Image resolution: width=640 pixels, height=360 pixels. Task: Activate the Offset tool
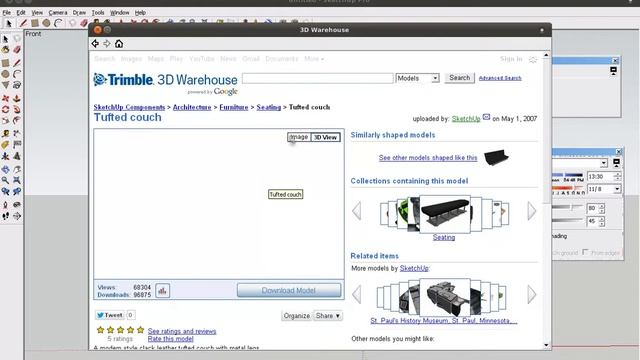pyautogui.click(x=17, y=120)
